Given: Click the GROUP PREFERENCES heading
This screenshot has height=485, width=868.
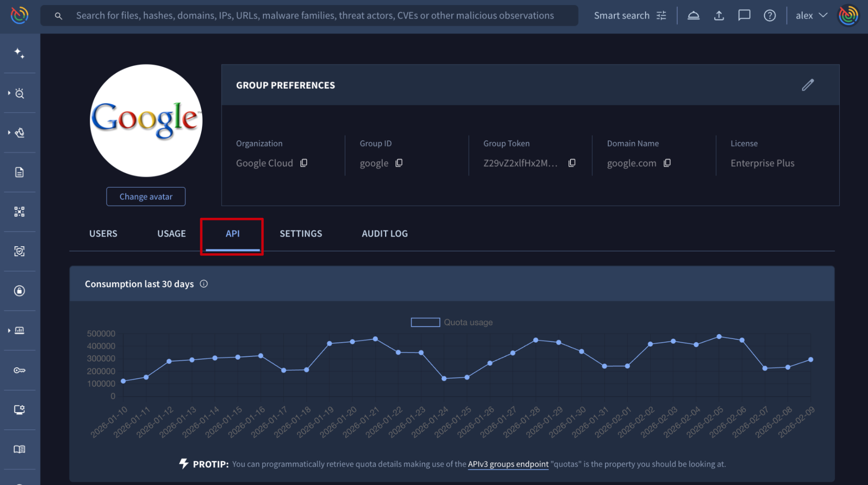Looking at the screenshot, I should pyautogui.click(x=285, y=85).
